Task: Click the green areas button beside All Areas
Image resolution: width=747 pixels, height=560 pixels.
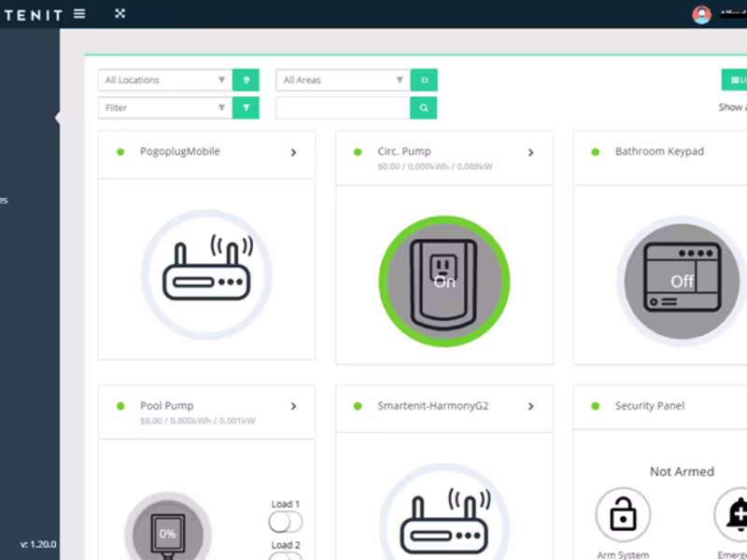Action: (x=424, y=80)
